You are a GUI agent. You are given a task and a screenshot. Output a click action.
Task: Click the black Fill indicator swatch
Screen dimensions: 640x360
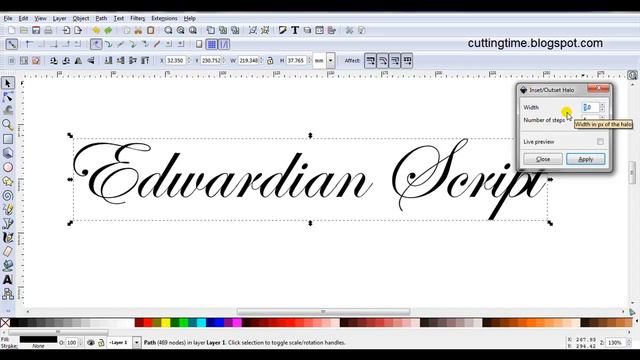(38, 340)
